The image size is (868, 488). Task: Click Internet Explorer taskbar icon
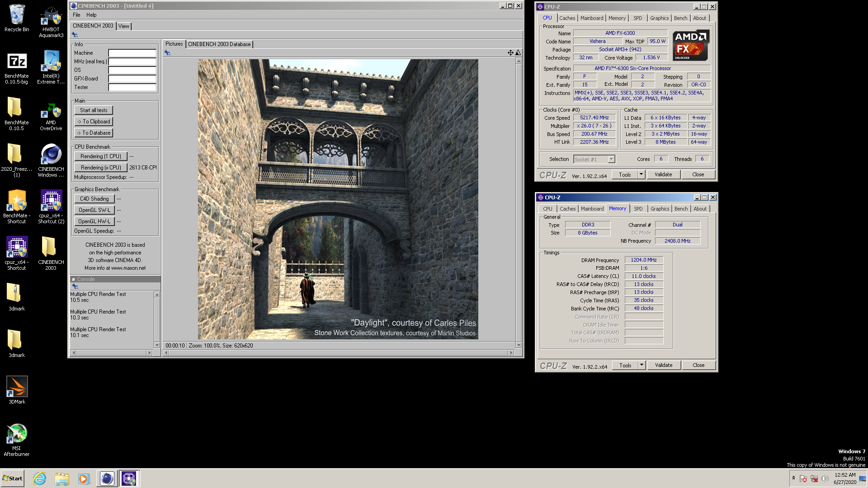click(x=40, y=479)
